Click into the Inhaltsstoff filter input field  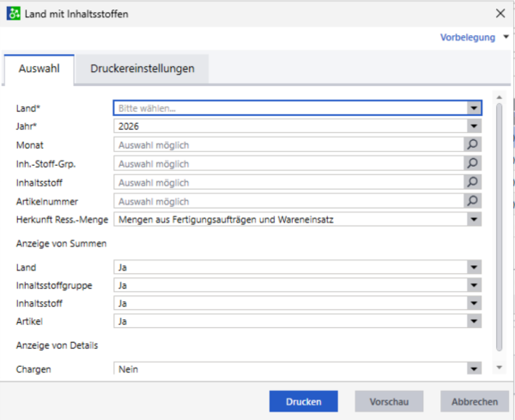[x=288, y=182]
